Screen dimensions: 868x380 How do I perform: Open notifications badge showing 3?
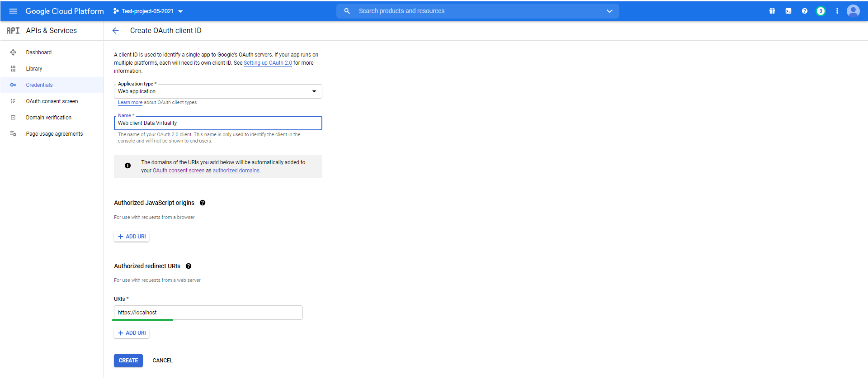click(x=821, y=11)
